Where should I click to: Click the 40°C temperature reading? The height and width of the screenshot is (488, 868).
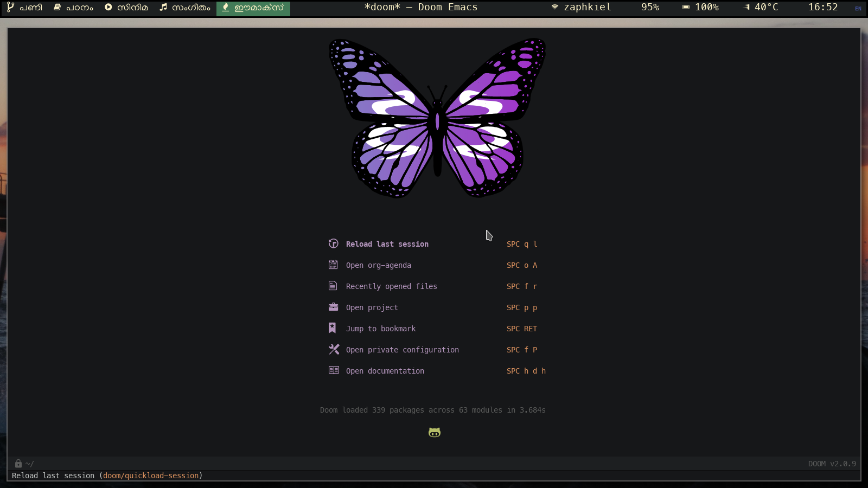click(x=766, y=7)
